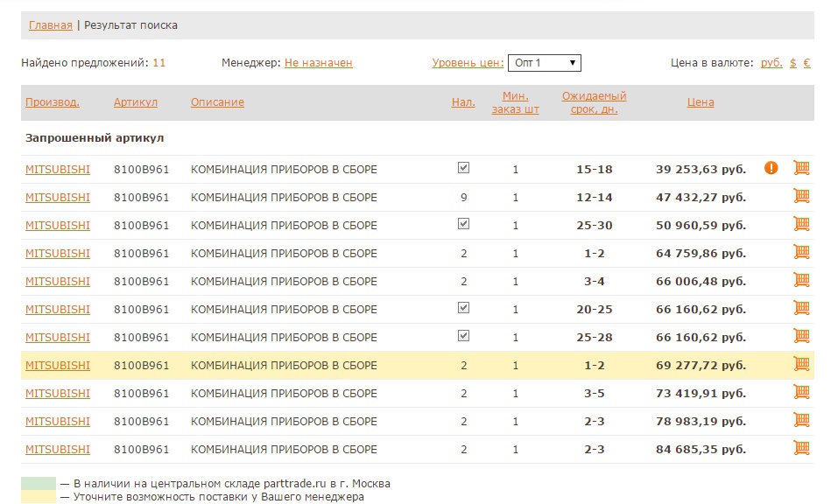Viewport: 831px width, 504px height.
Task: Click availability checkbox in the 20-25 days row
Action: click(x=464, y=308)
